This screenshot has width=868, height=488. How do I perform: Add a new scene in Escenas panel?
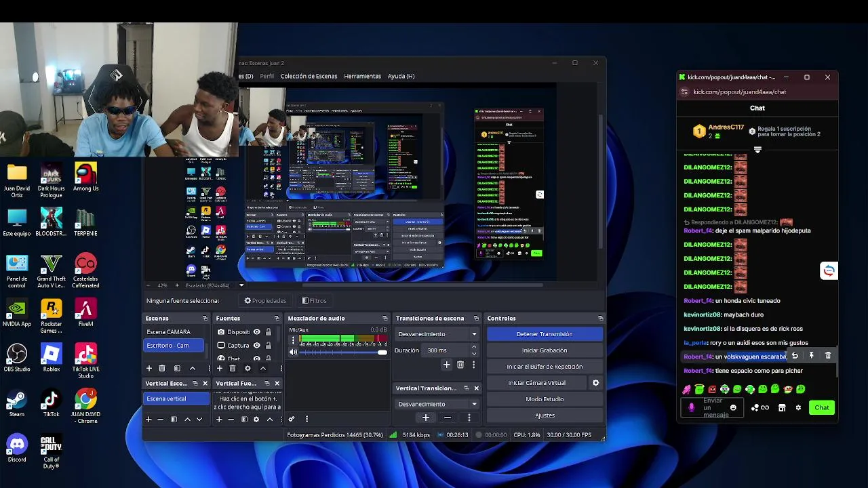click(149, 368)
